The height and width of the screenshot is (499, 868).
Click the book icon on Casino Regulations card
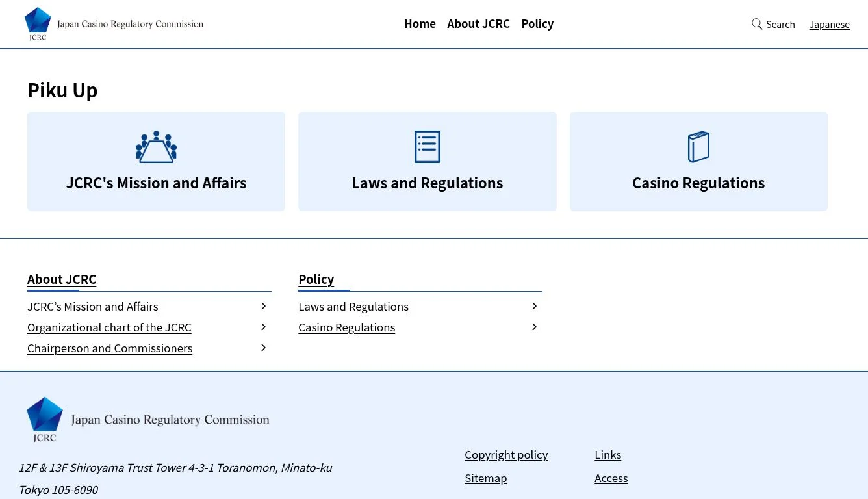pyautogui.click(x=698, y=146)
